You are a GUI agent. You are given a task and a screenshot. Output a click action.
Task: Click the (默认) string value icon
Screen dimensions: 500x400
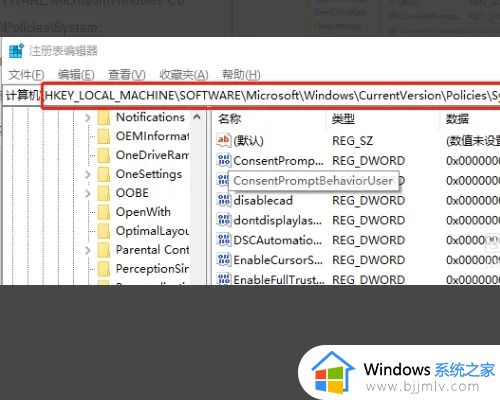coord(223,140)
